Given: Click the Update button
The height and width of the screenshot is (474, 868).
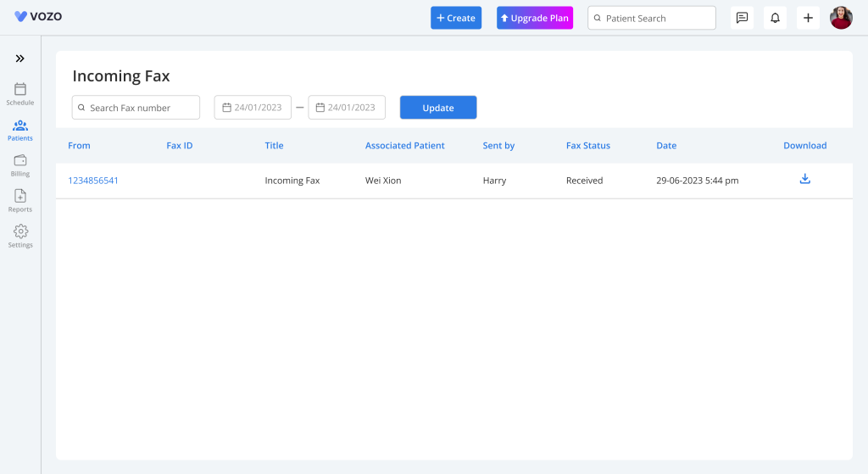Looking at the screenshot, I should [x=438, y=108].
